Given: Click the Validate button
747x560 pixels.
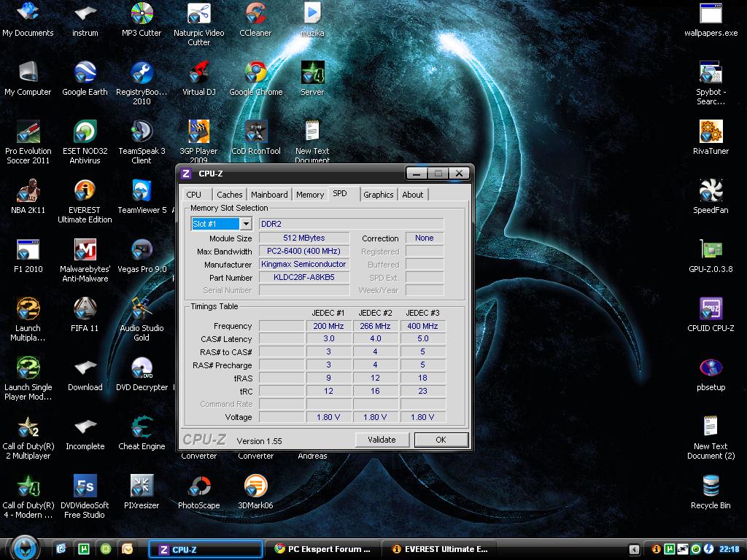Looking at the screenshot, I should [x=382, y=440].
